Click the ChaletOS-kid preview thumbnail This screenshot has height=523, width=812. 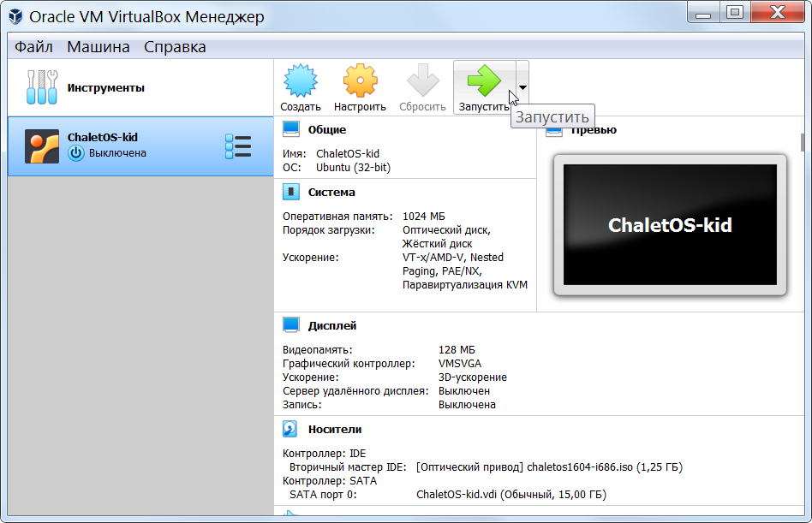click(x=670, y=225)
